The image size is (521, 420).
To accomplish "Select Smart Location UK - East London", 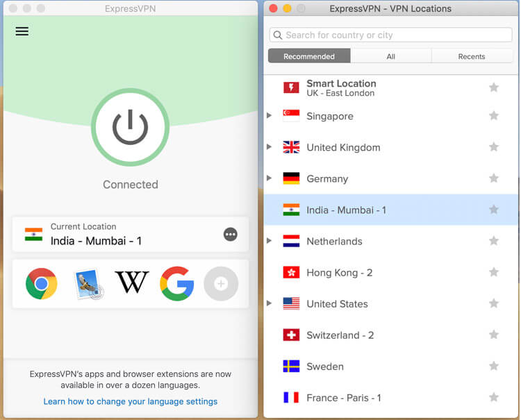I will (x=390, y=87).
